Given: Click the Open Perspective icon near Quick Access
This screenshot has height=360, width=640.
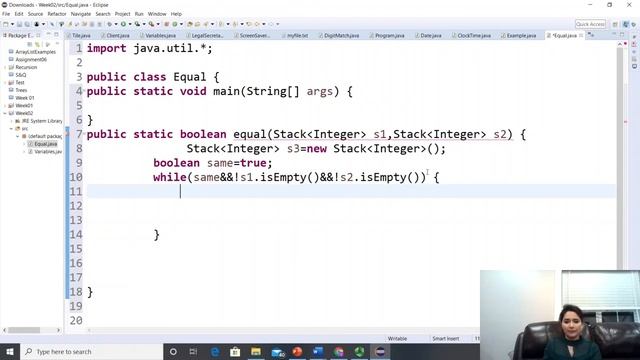Looking at the screenshot, I should pyautogui.click(x=615, y=24).
